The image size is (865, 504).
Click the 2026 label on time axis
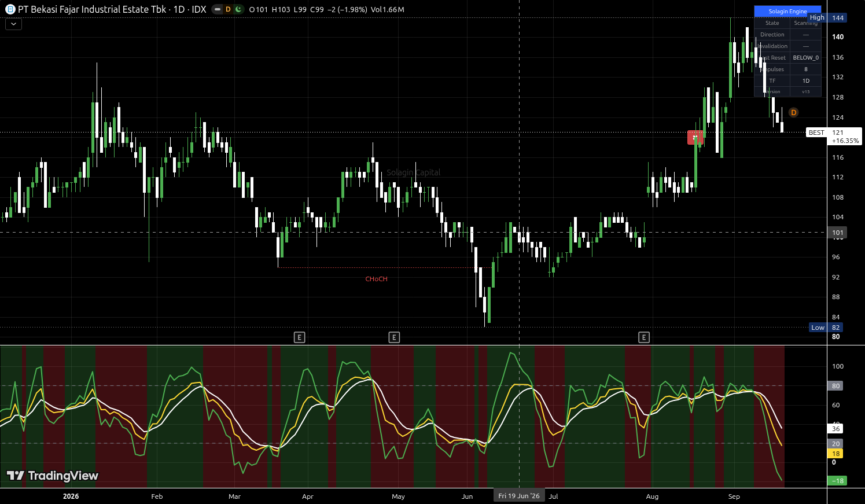(x=71, y=496)
